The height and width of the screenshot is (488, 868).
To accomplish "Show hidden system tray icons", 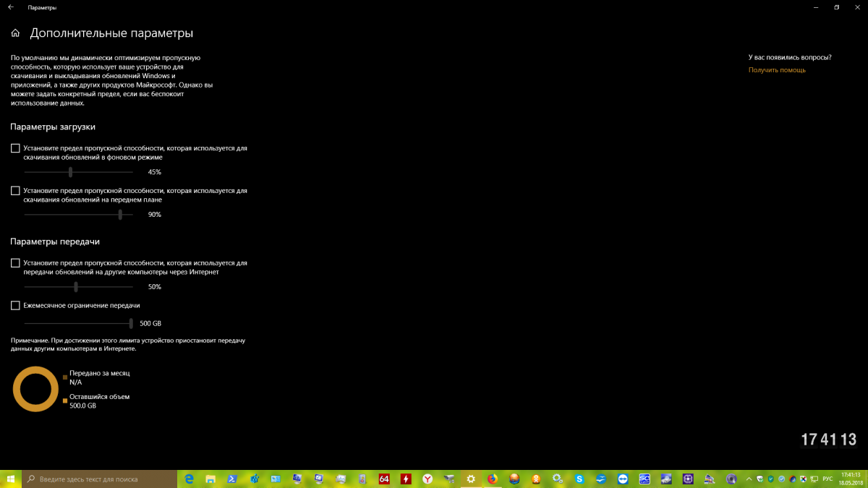I will point(749,479).
